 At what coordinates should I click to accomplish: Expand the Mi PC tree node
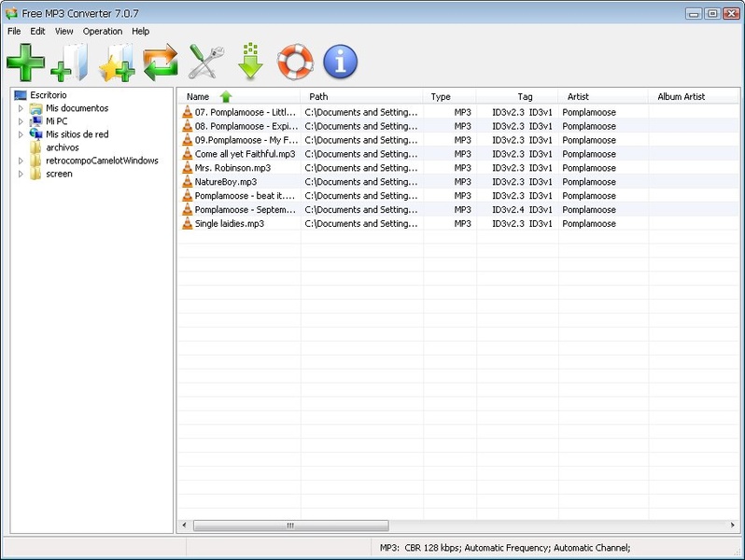tap(21, 122)
